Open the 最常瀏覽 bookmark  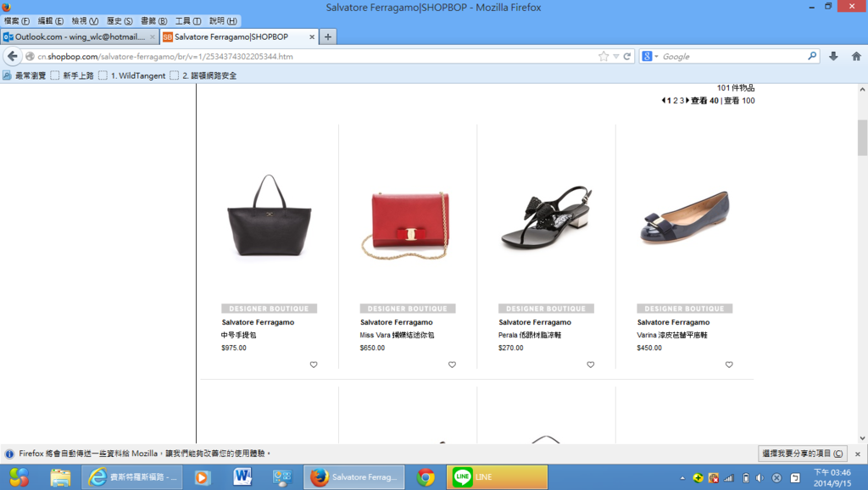coord(25,75)
